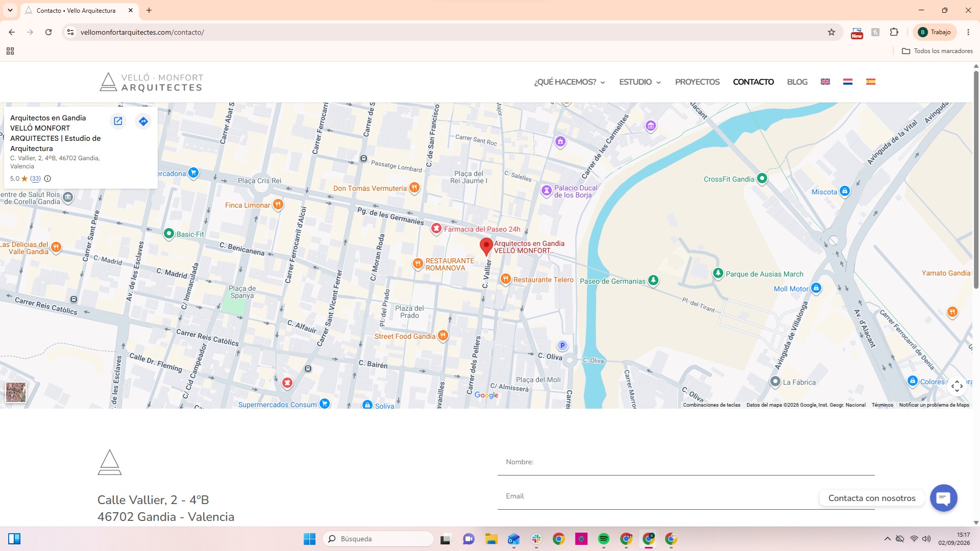The image size is (980, 551).
Task: Click Miscota shop marker
Action: point(845,191)
